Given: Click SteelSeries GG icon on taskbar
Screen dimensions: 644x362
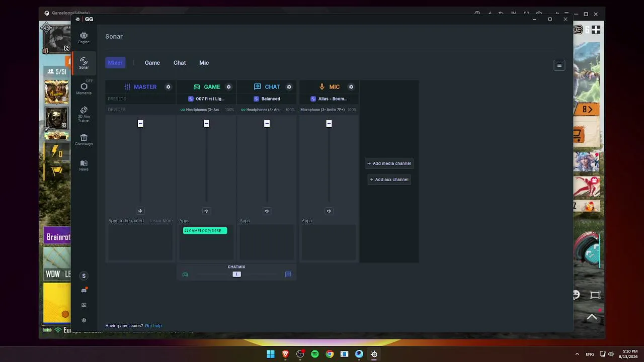Looking at the screenshot, I should 374,354.
